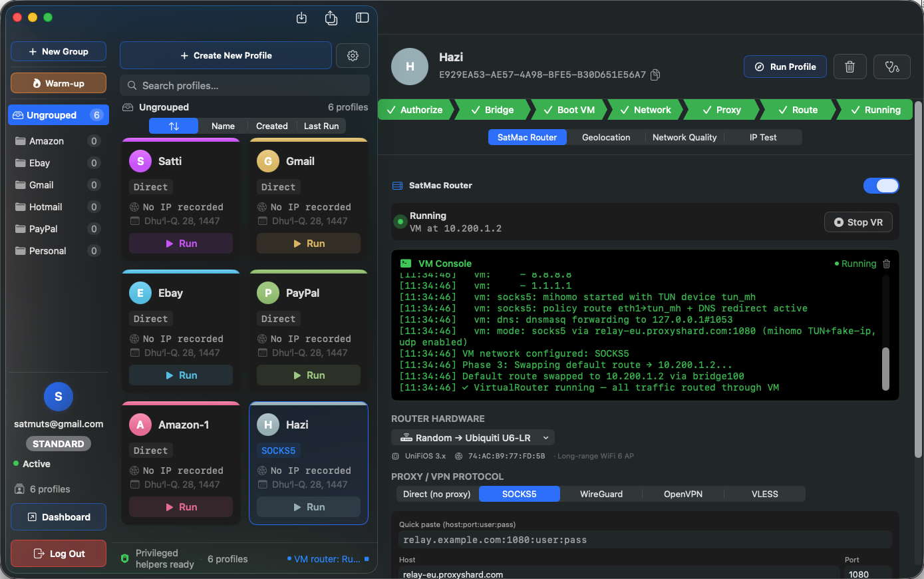Viewport: 924px width, 579px height.
Task: Click the Gmail profile avatar
Action: click(x=268, y=161)
